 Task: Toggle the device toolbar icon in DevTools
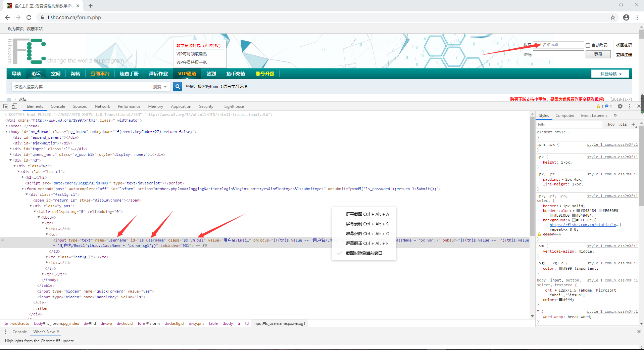[14, 106]
